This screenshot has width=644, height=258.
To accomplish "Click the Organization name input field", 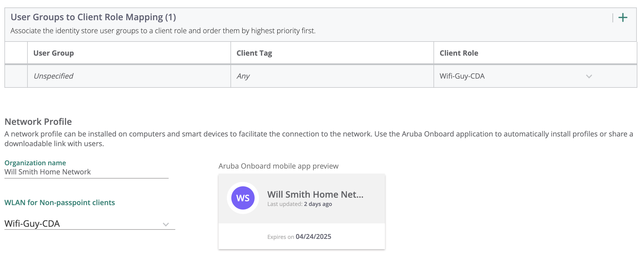I will 86,172.
